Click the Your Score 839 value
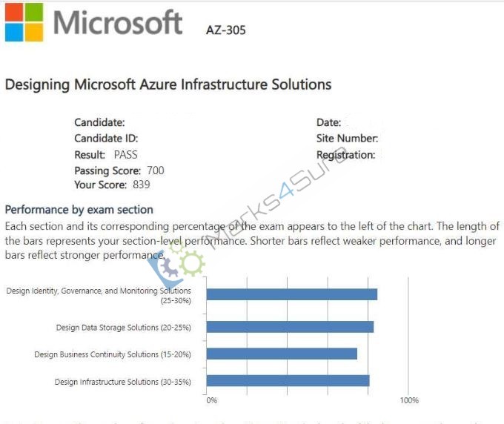 142,185
